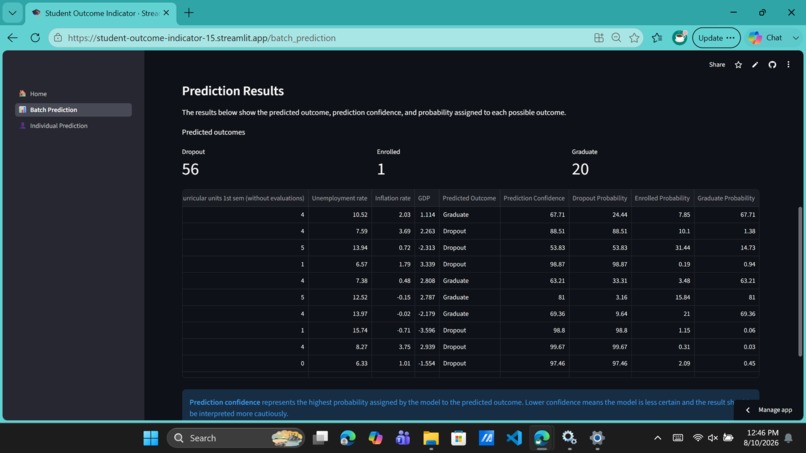Select enrolled probability cell 31.44

pyautogui.click(x=662, y=247)
